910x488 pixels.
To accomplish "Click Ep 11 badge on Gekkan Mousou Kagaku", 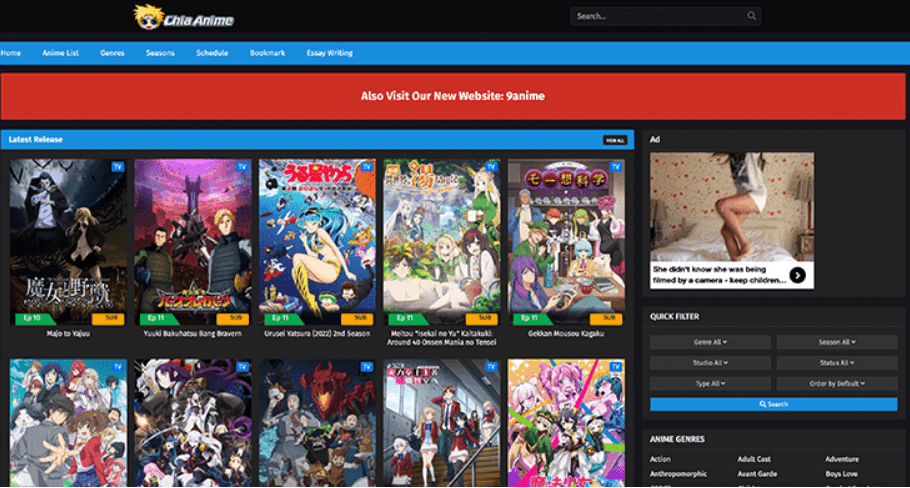I will pos(530,318).
